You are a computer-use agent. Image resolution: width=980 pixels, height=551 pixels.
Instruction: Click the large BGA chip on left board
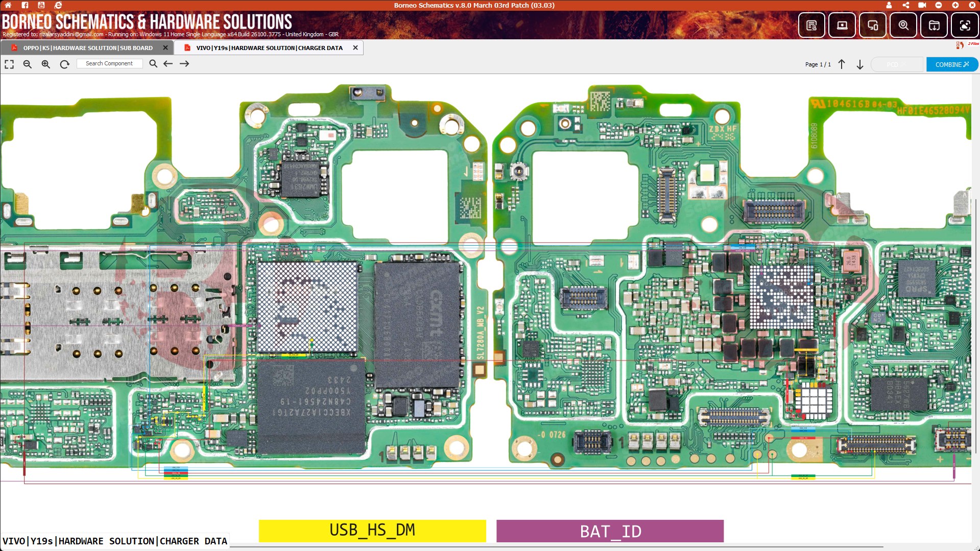[x=307, y=306]
